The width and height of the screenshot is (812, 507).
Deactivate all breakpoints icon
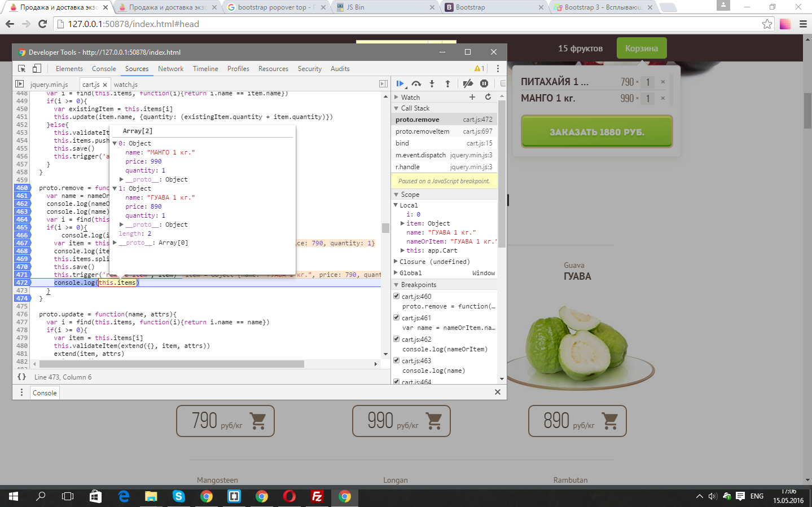pos(468,83)
